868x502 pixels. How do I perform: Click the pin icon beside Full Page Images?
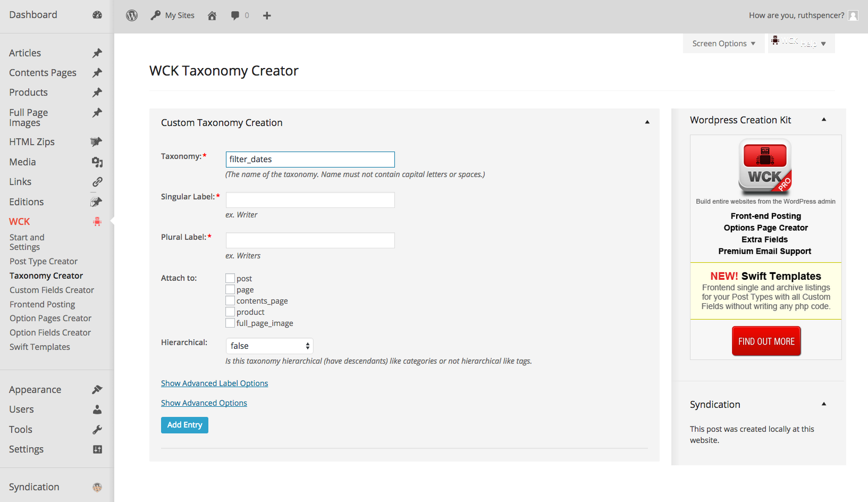[x=97, y=113]
